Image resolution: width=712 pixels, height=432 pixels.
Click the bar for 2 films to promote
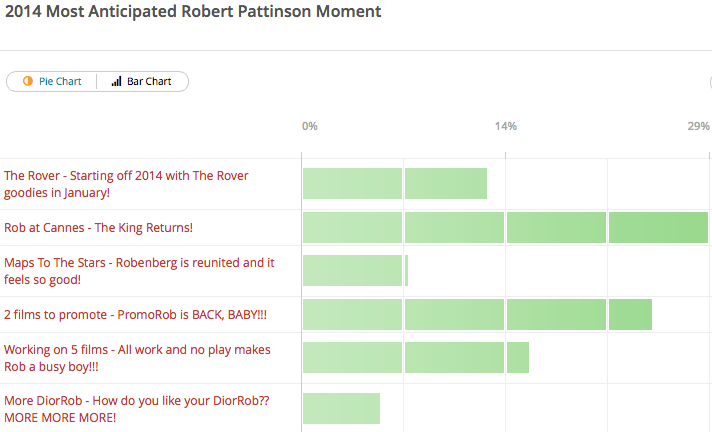coord(477,314)
